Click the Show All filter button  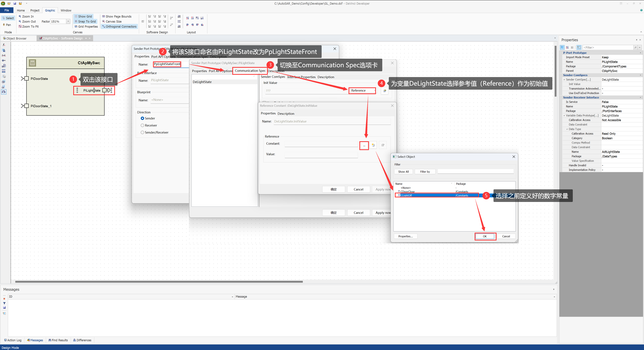click(x=403, y=171)
